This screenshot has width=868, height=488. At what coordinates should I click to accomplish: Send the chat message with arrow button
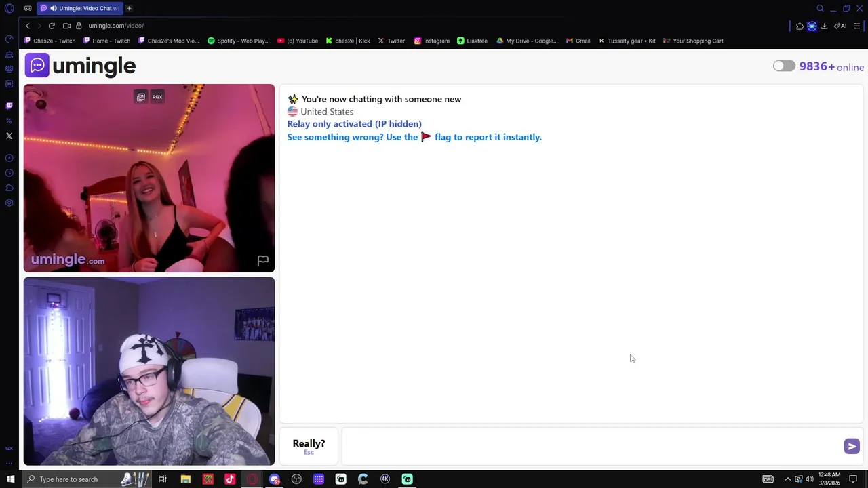[852, 446]
